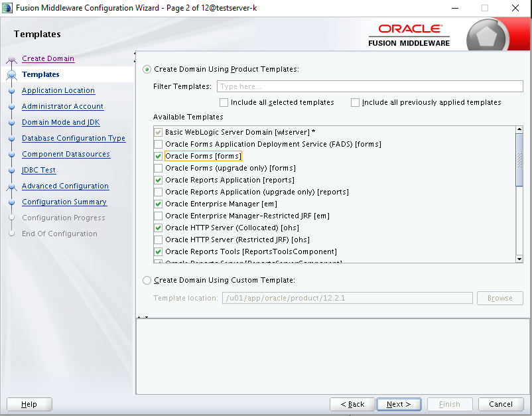Click the Create Domain step node icon
532x416 pixels.
[12, 59]
